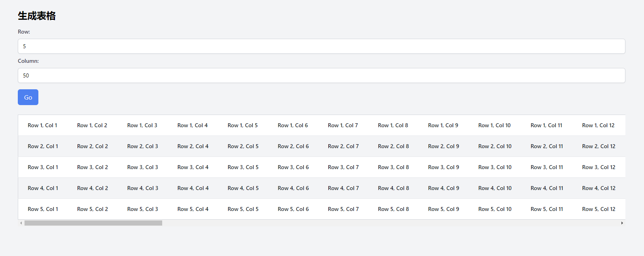644x256 pixels.
Task: Click the horizontal scrollbar thumb
Action: 93,223
